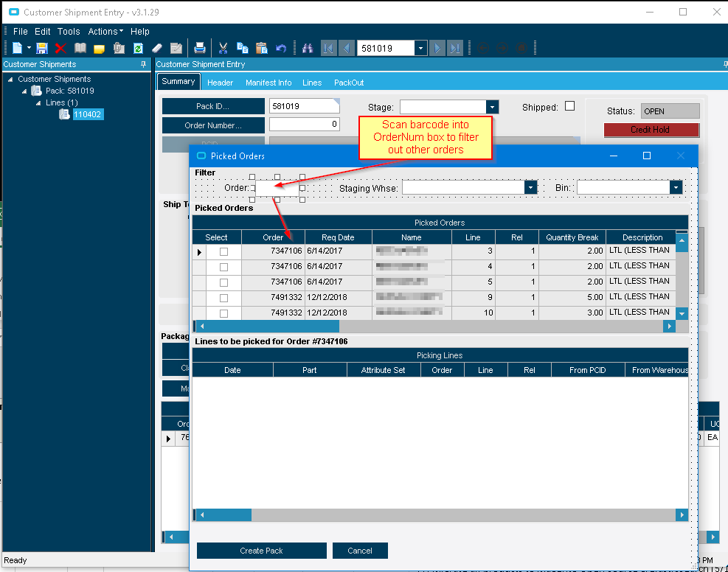Pin the Customer Shipments tree panel
Image resolution: width=728 pixels, height=572 pixels.
click(x=144, y=64)
